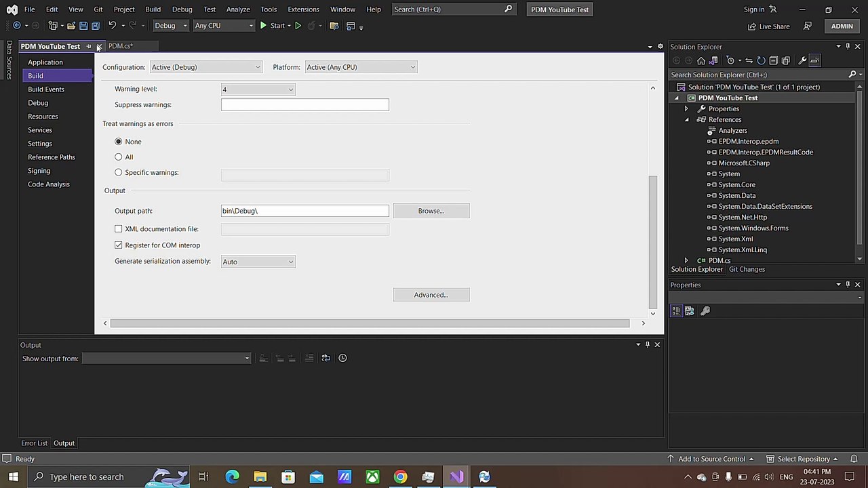Click the Find in Files toolbar icon
The image size is (868, 488).
tap(334, 26)
